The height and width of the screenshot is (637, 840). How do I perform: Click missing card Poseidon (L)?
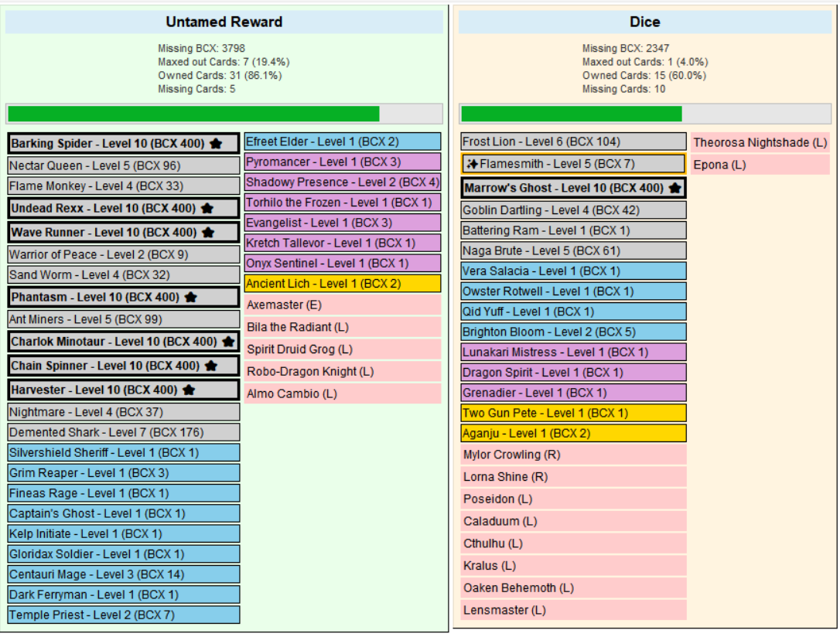pyautogui.click(x=574, y=499)
